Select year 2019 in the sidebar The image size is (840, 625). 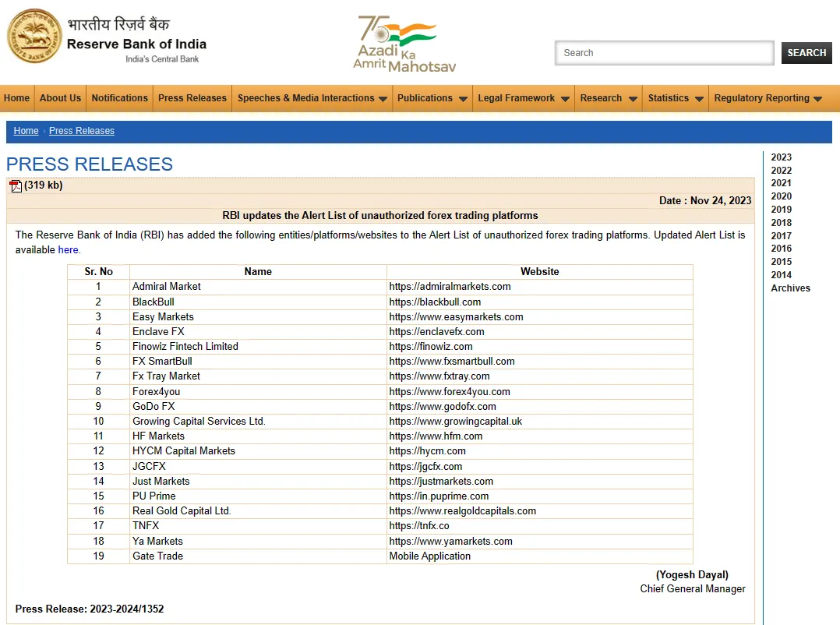point(781,210)
